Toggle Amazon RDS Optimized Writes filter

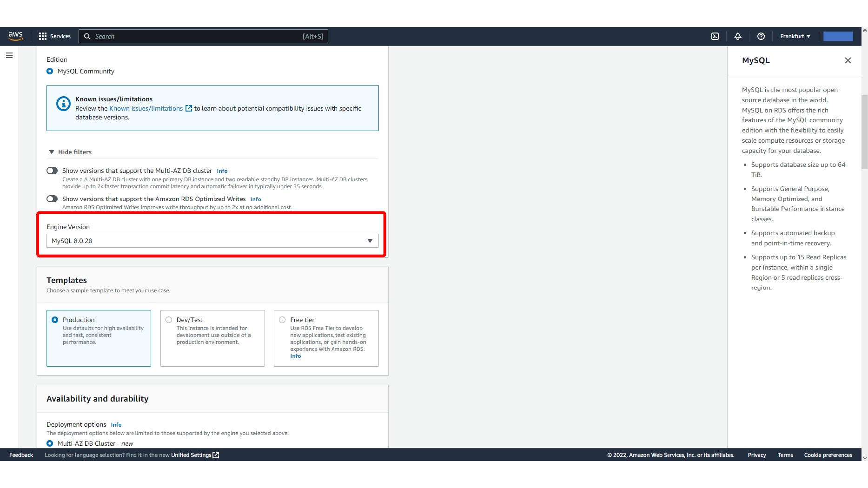tap(52, 198)
